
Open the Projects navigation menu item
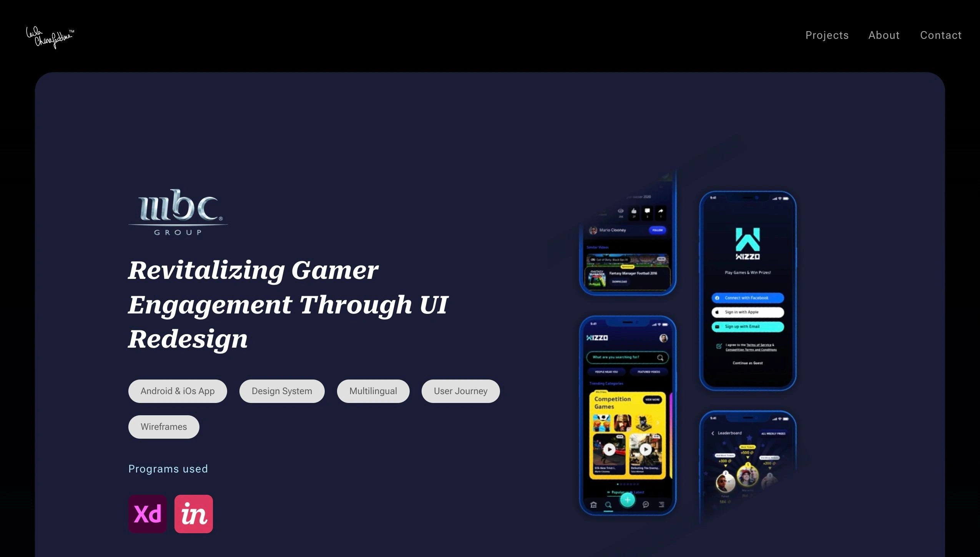[x=827, y=34]
